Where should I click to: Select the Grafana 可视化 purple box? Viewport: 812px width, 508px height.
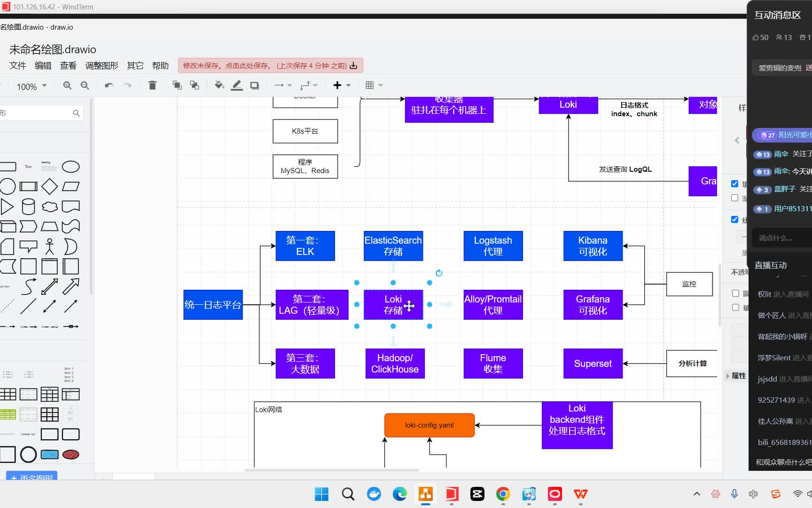tap(593, 305)
